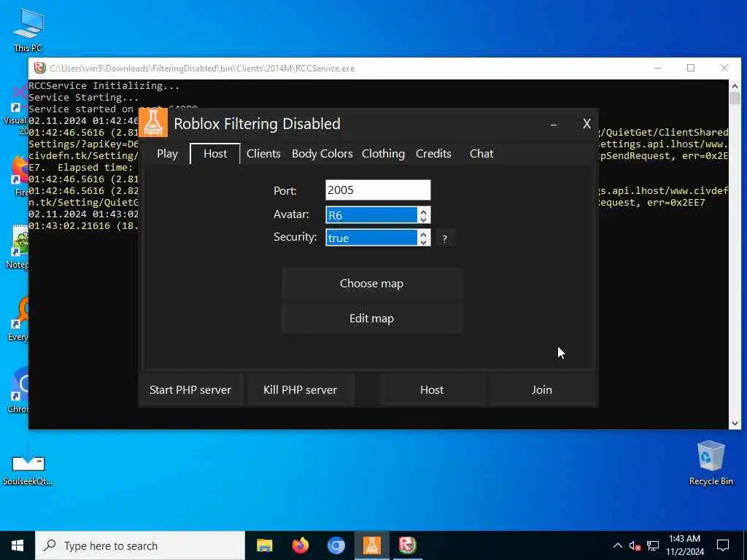Click the console scrollbar down arrow
This screenshot has height=560, width=747.
pyautogui.click(x=734, y=423)
